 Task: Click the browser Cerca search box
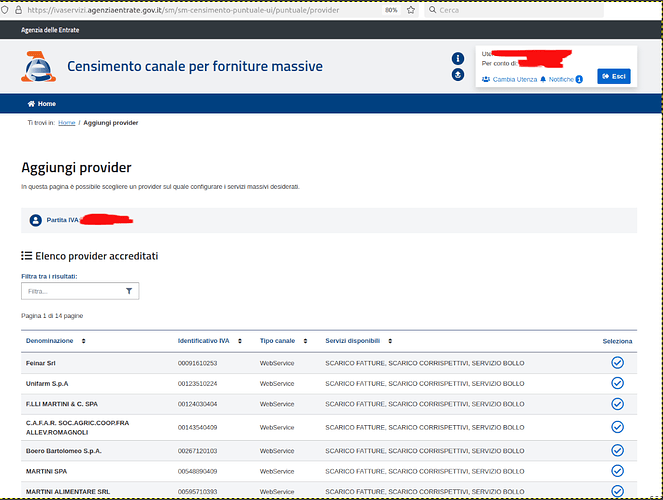tap(514, 10)
